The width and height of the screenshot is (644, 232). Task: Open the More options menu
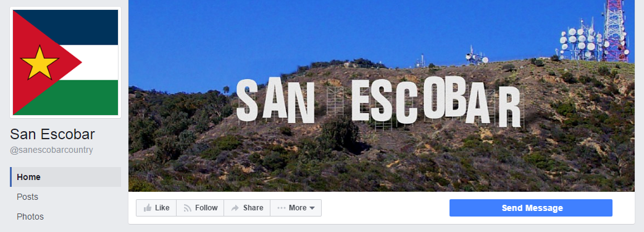(296, 208)
